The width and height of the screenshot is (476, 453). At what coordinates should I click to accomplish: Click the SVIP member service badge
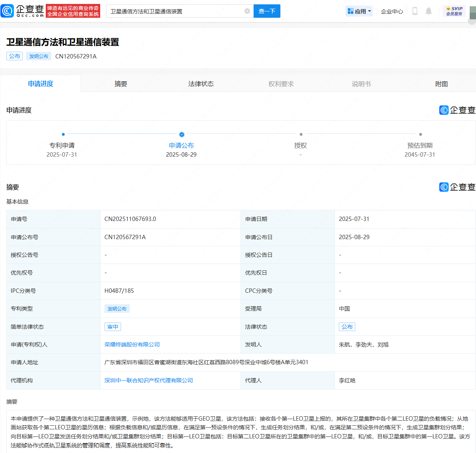(454, 11)
